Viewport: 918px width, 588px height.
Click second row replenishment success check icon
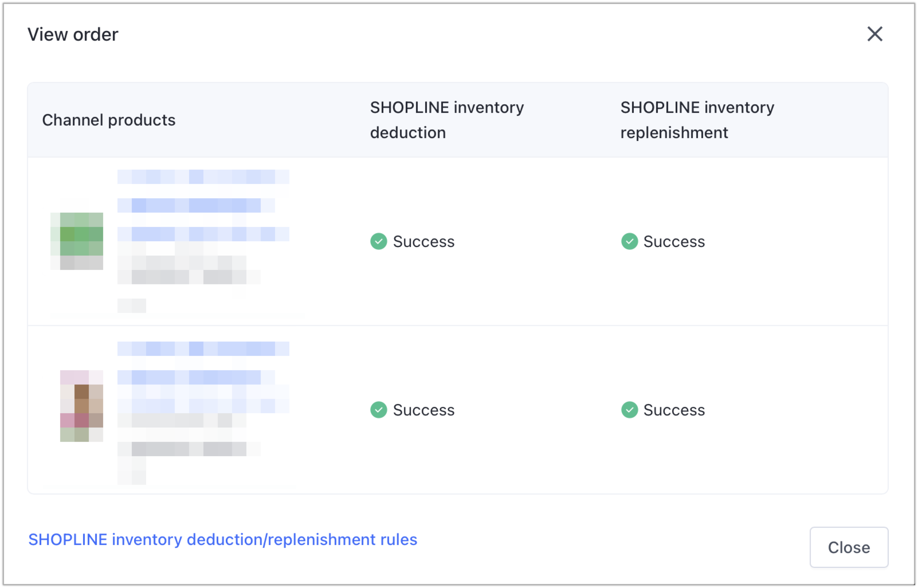pyautogui.click(x=629, y=410)
